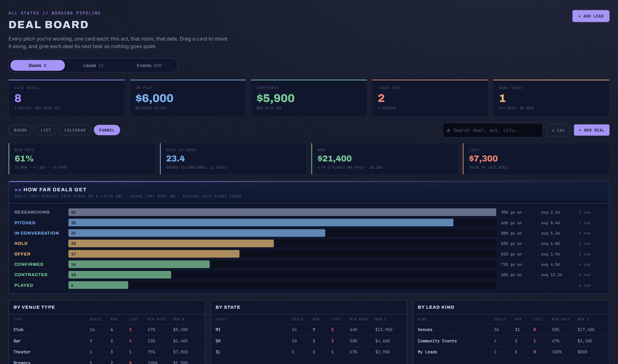Click the Theater row in venue type
Screen dimensions: 618x364
tap(107, 352)
